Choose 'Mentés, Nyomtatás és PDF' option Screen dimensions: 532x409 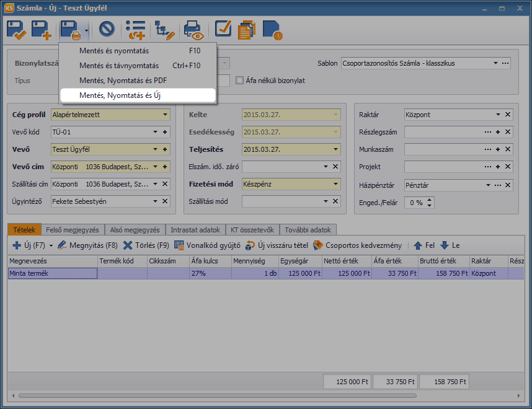138,81
